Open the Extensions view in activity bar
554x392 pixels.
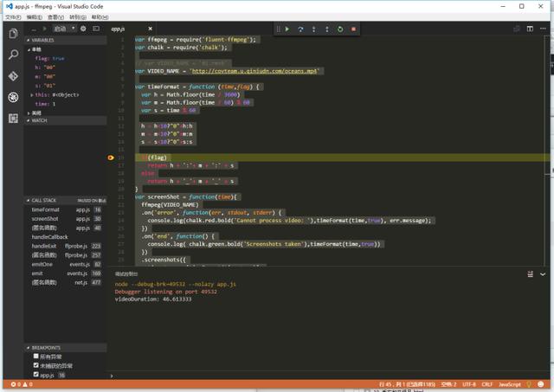click(x=12, y=118)
